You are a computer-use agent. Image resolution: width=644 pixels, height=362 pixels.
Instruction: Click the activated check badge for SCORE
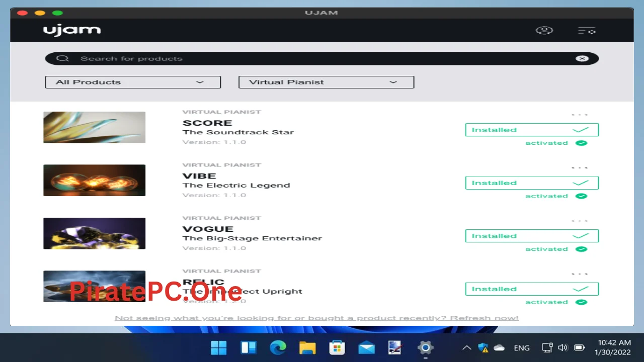[581, 143]
